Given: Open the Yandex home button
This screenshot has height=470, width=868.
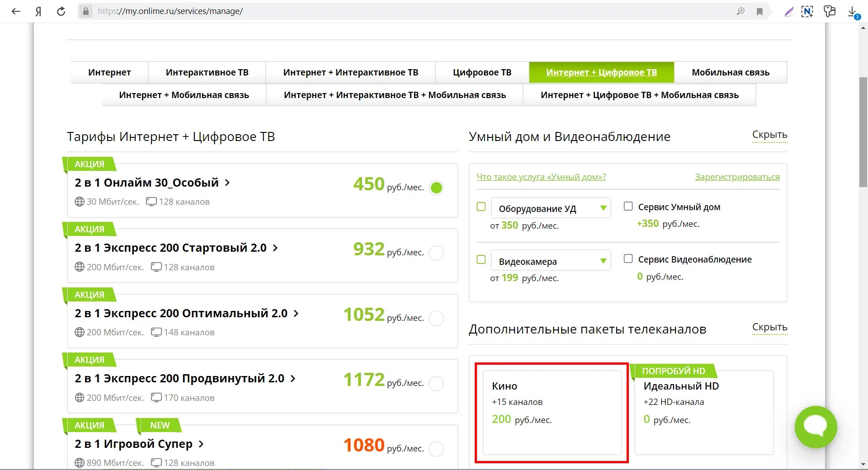Looking at the screenshot, I should (x=38, y=11).
